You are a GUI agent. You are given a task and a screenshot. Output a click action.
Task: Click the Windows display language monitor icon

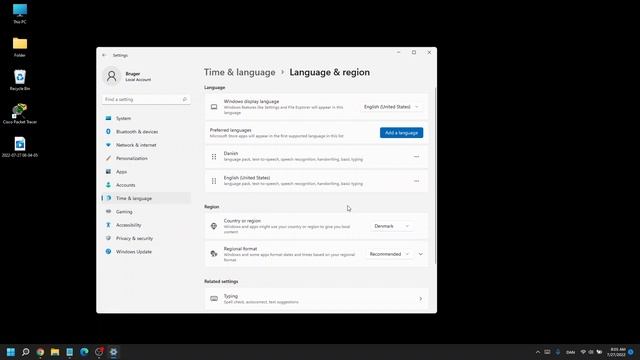pyautogui.click(x=214, y=107)
